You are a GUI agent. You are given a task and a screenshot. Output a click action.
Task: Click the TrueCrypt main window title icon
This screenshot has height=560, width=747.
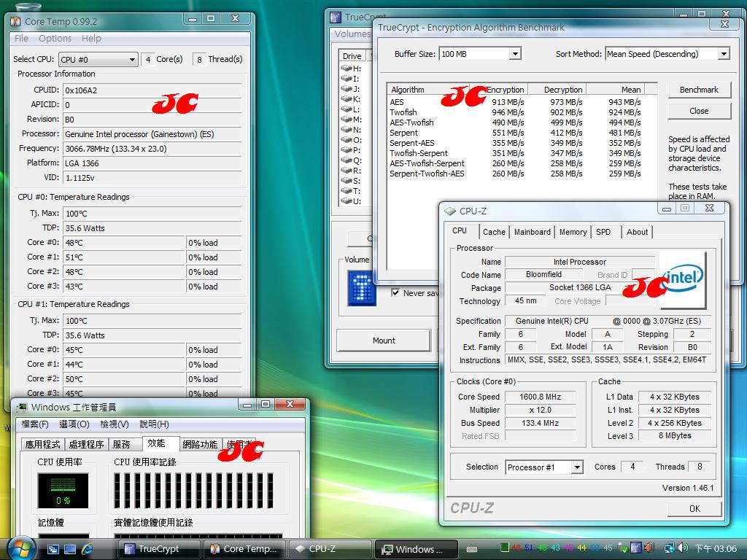[336, 17]
